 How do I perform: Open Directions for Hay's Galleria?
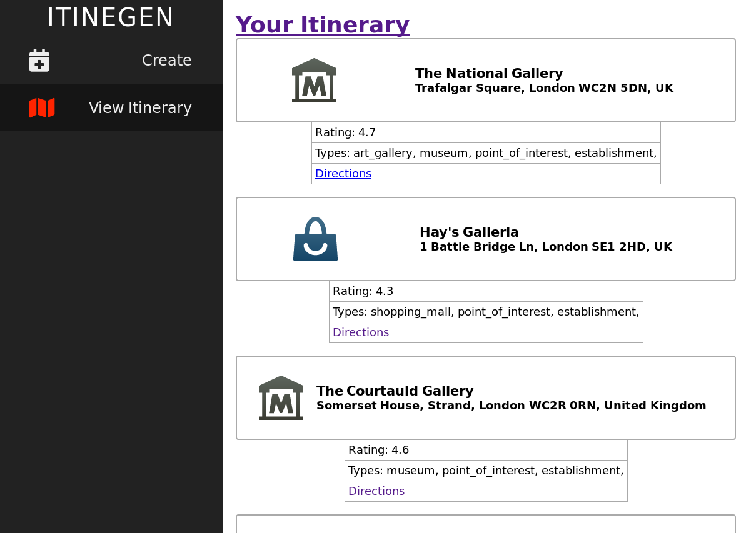coord(361,332)
